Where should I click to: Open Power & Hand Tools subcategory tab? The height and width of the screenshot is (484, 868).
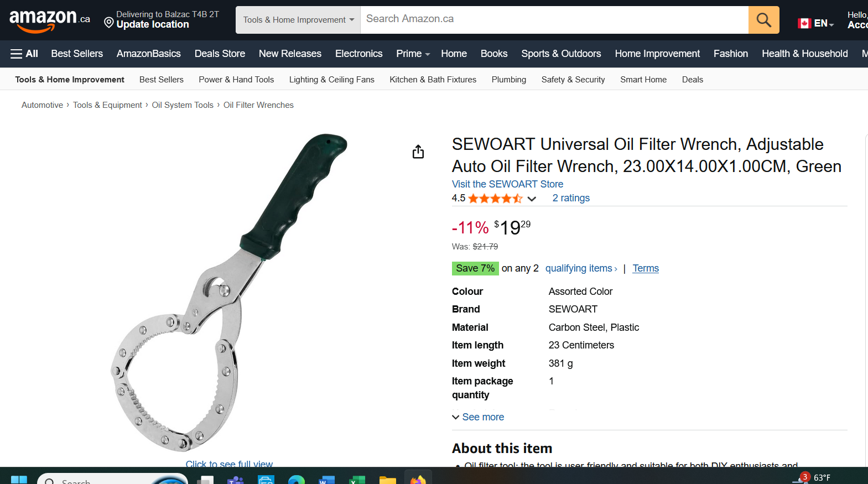[236, 80]
